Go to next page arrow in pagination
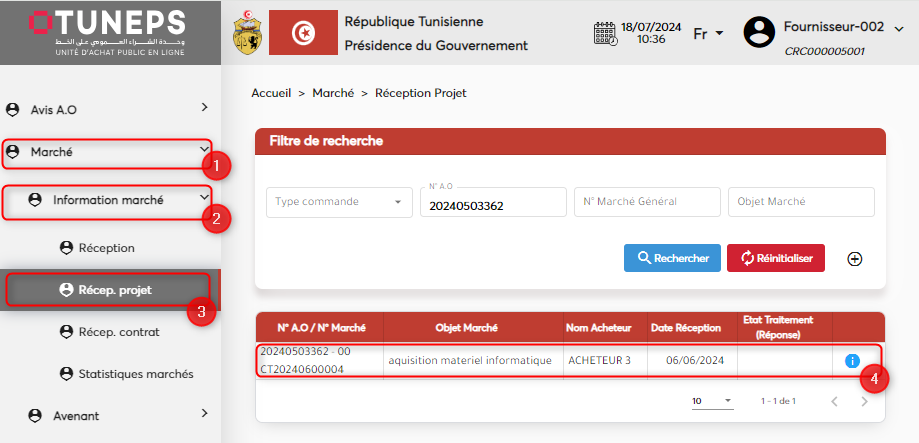Viewport: 919px width, 443px height. click(864, 401)
